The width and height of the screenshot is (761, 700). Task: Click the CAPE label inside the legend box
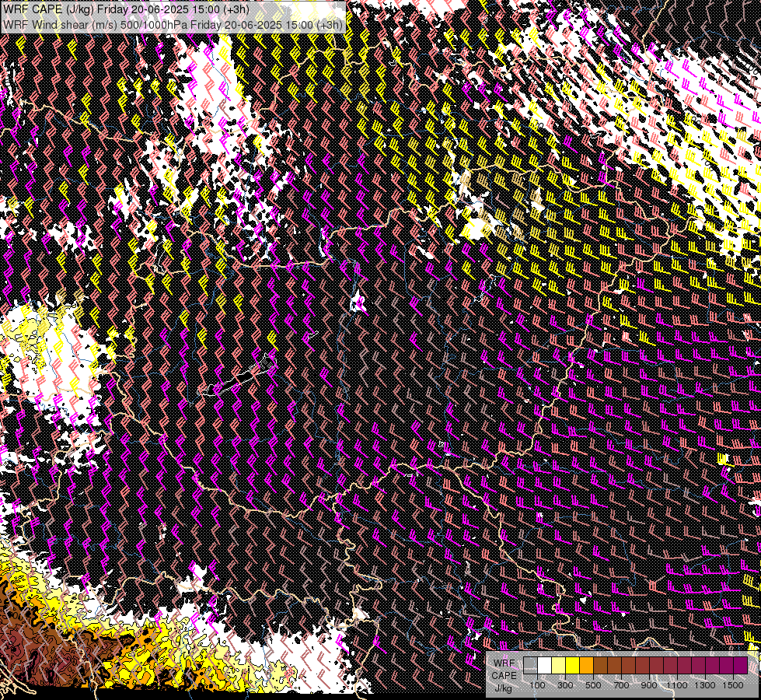504,676
